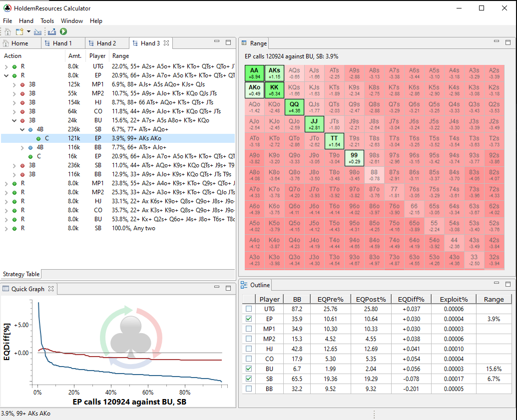The width and height of the screenshot is (517, 420).
Task: Close the Quick Graph panel
Action: coord(51,289)
